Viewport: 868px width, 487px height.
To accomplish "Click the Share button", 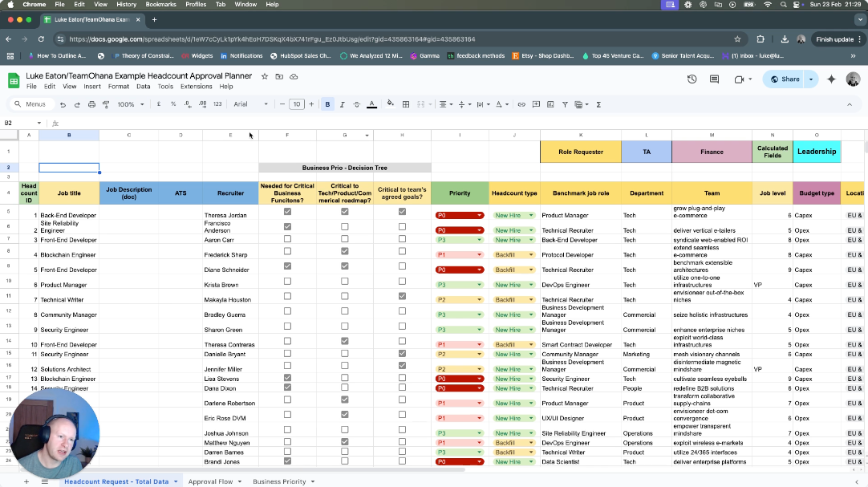I will pyautogui.click(x=785, y=79).
